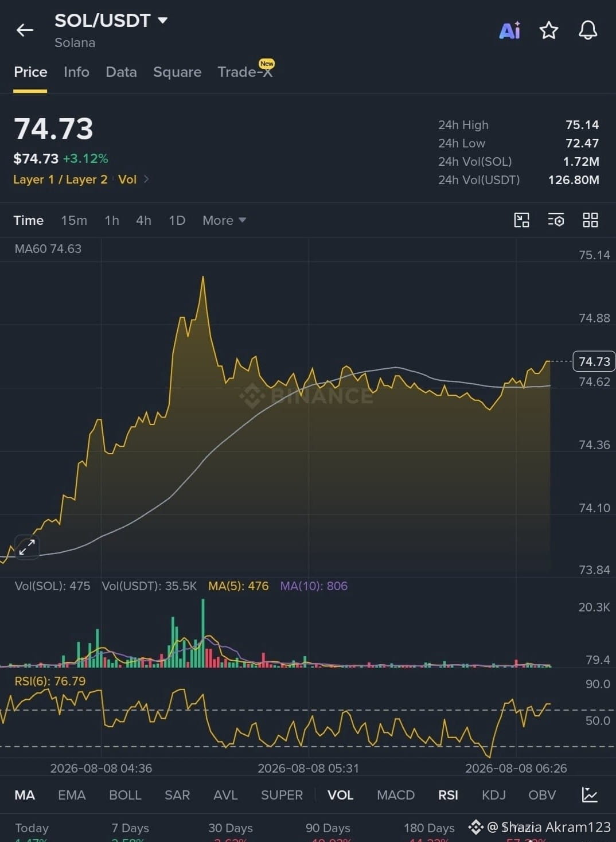Tap the Today performance column
The height and width of the screenshot is (842, 616).
tap(32, 832)
